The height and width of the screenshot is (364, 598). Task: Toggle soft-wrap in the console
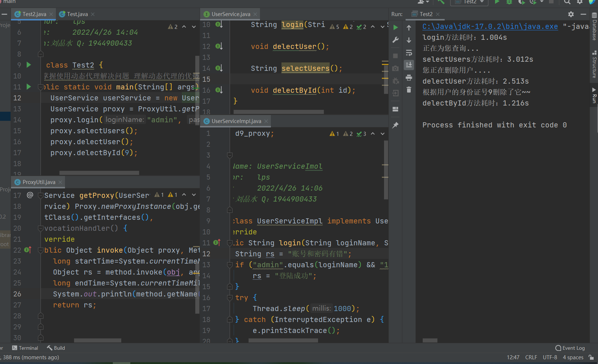[409, 53]
